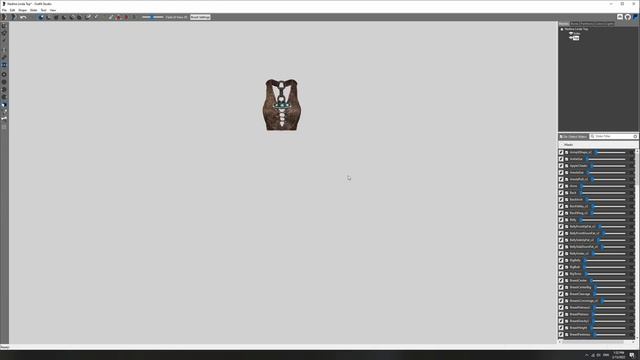Viewport: 640px width, 360px height.
Task: Click the red brush tool icon in top toolbar
Action: (x=119, y=17)
